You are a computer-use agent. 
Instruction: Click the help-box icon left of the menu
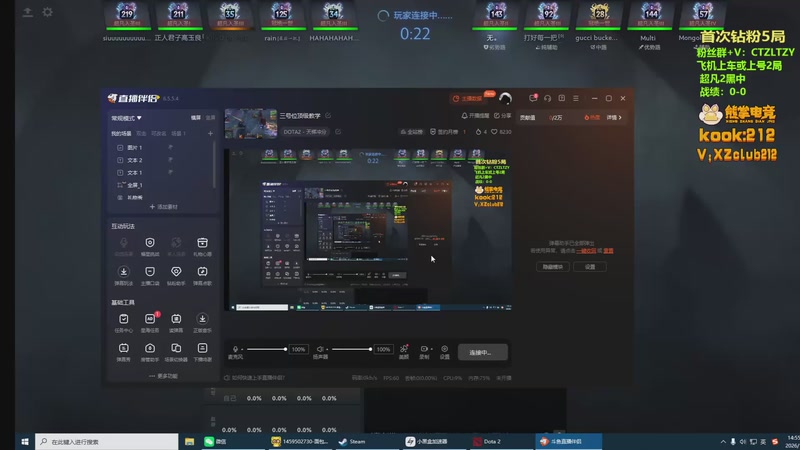[x=562, y=98]
